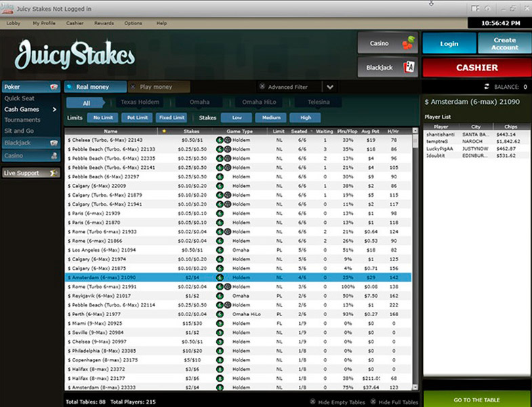The height and width of the screenshot is (407, 532).
Task: Click GO TO THE TABLE button
Action: [x=476, y=400]
